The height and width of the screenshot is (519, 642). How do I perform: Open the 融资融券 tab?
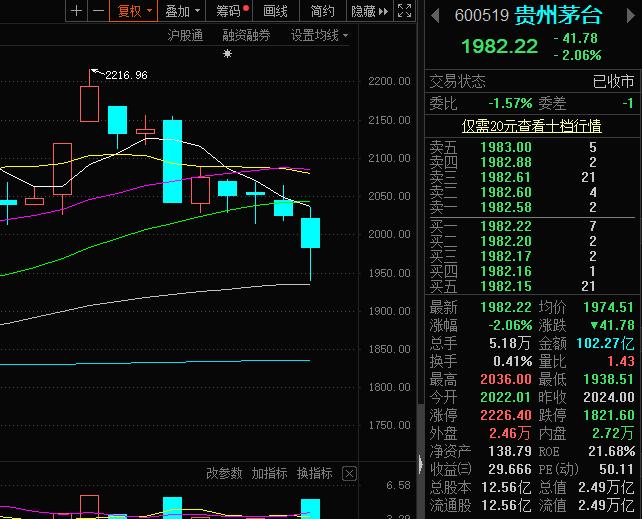[246, 36]
